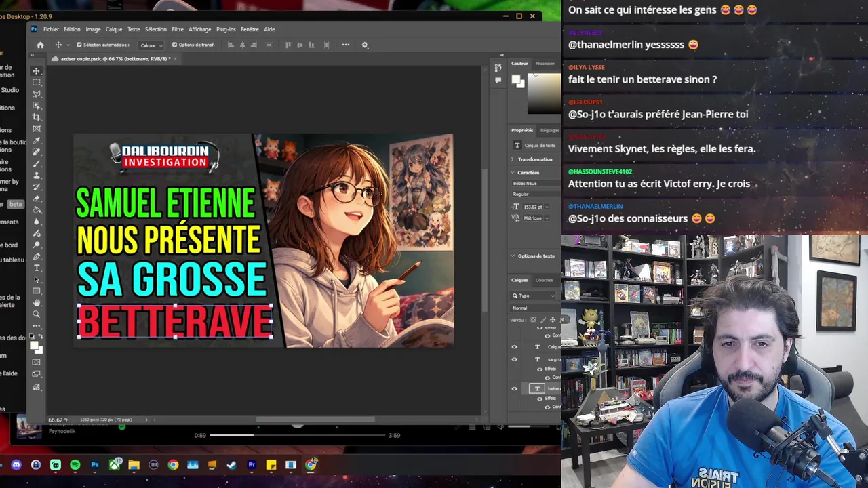
Task: Click the 66.67% zoom level field
Action: (58, 420)
